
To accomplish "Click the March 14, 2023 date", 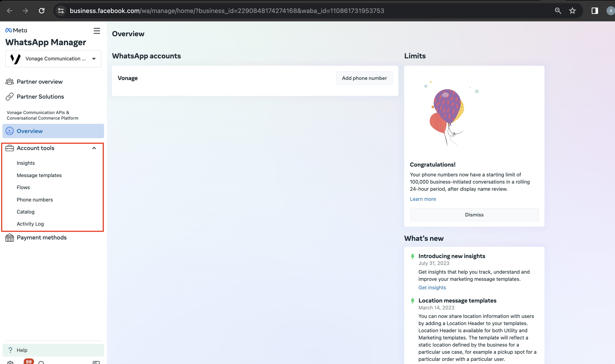I will [436, 308].
